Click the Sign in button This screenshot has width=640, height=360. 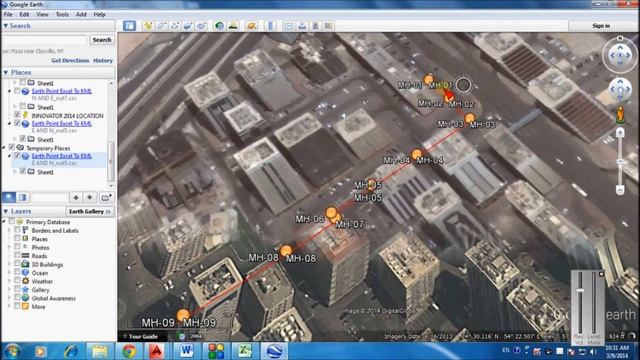(x=601, y=26)
